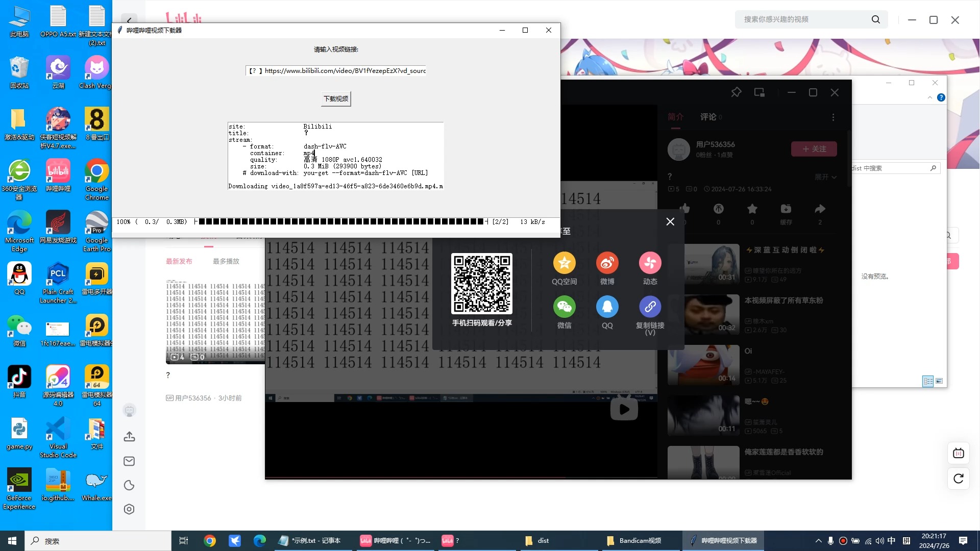Show hidden tray icons chevron
The image size is (980, 551).
tap(819, 541)
